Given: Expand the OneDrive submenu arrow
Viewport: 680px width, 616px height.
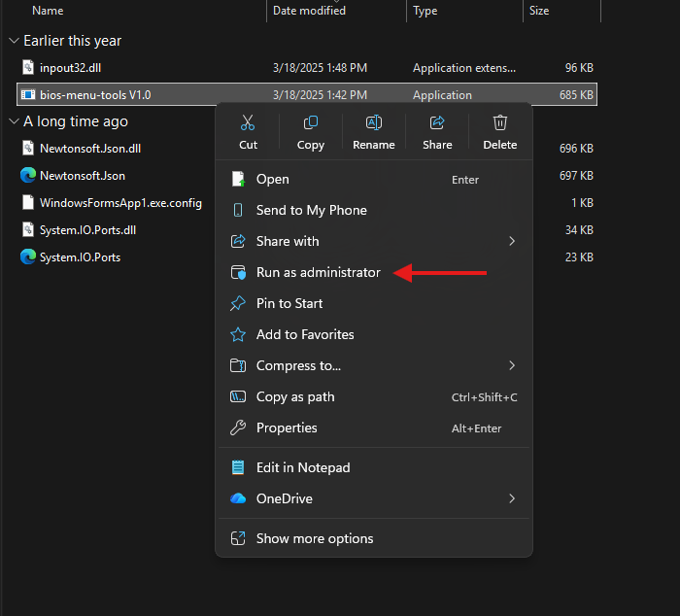Looking at the screenshot, I should [x=512, y=498].
